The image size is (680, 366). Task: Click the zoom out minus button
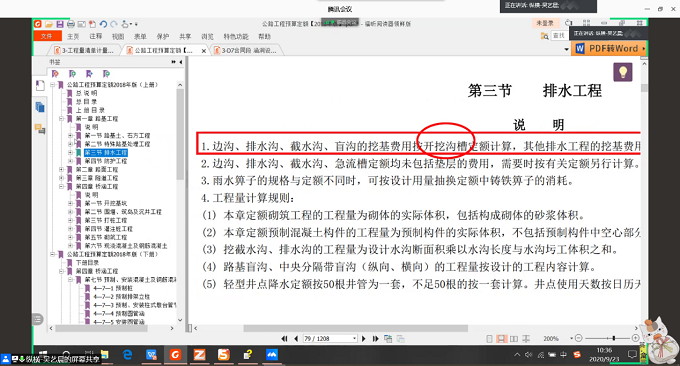[578, 338]
